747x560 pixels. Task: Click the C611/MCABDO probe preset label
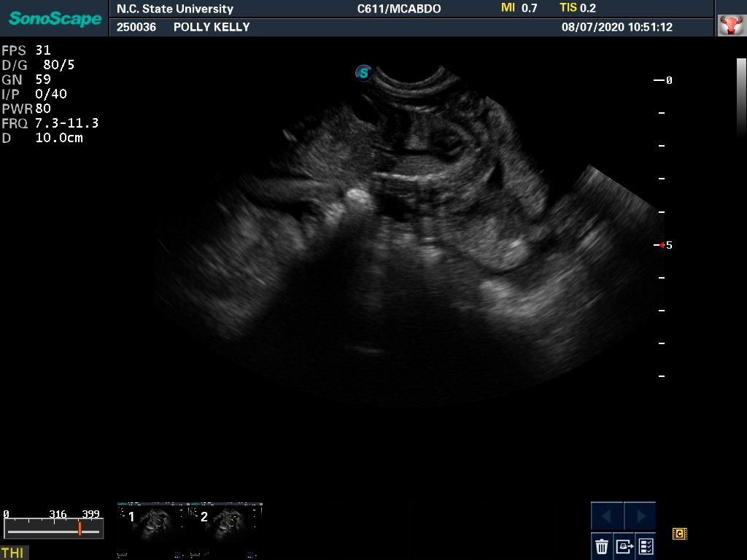tap(399, 9)
